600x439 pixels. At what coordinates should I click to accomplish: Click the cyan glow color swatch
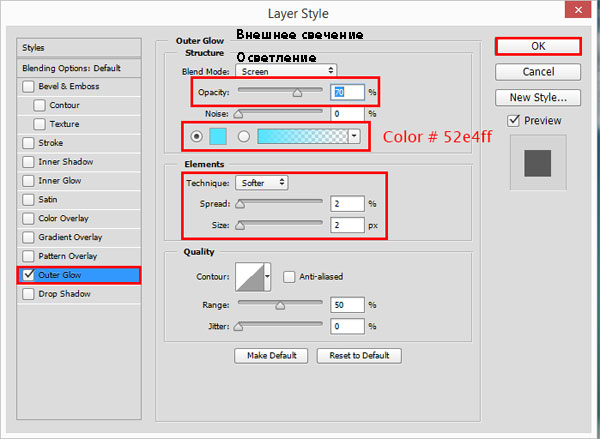[218, 136]
